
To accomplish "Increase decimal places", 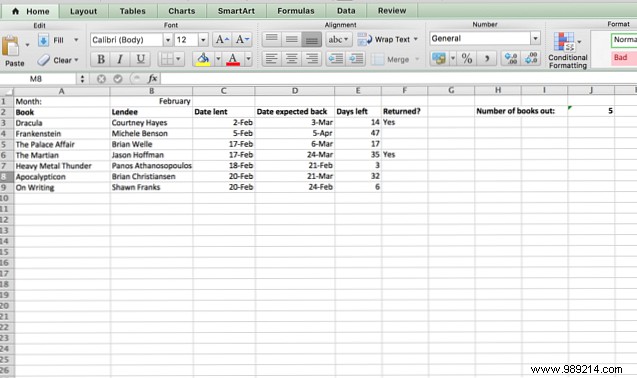I will (x=511, y=59).
